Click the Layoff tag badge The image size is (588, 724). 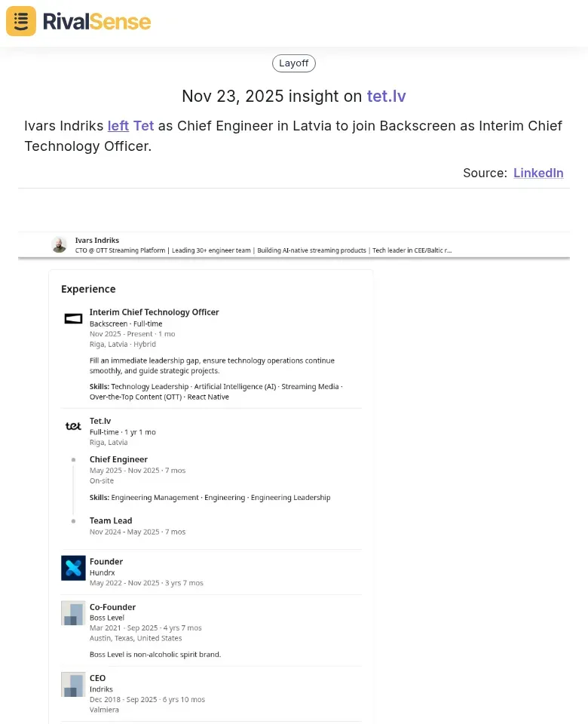point(294,63)
